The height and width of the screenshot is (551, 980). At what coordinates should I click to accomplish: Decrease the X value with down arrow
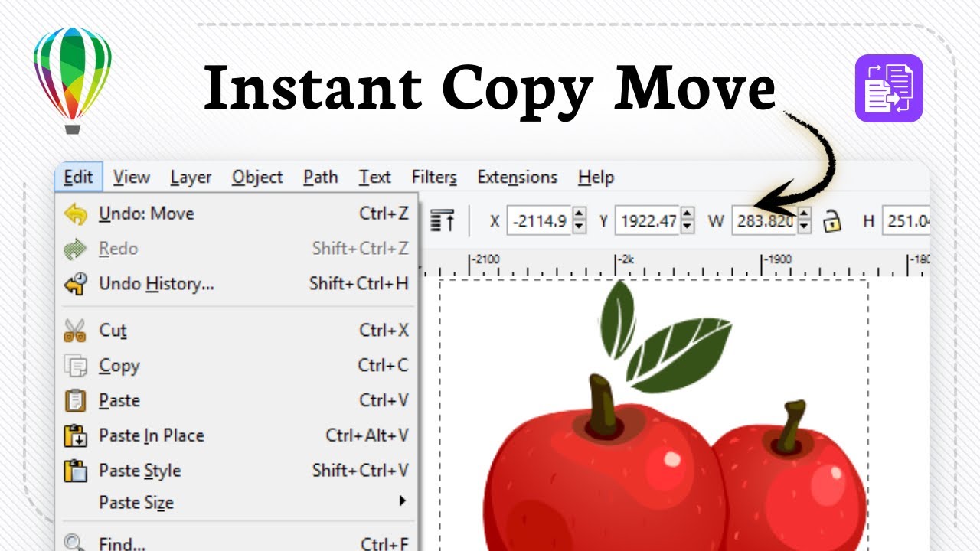(580, 227)
